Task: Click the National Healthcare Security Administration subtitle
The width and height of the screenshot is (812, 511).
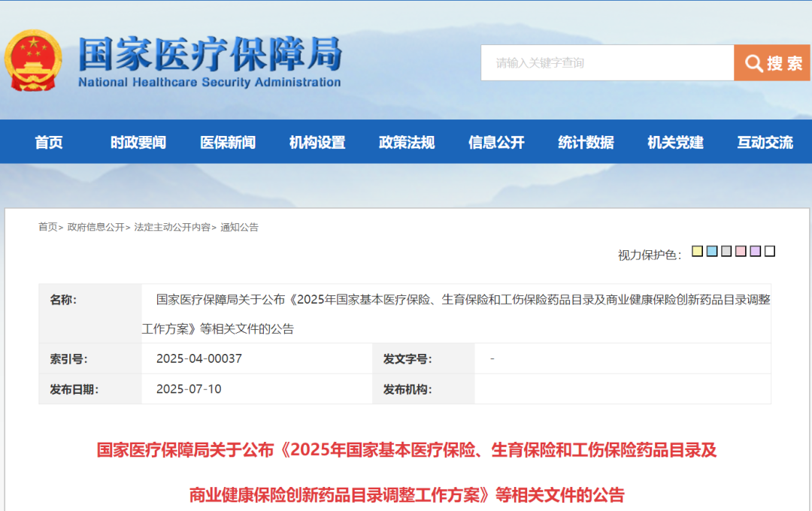Action: click(210, 83)
